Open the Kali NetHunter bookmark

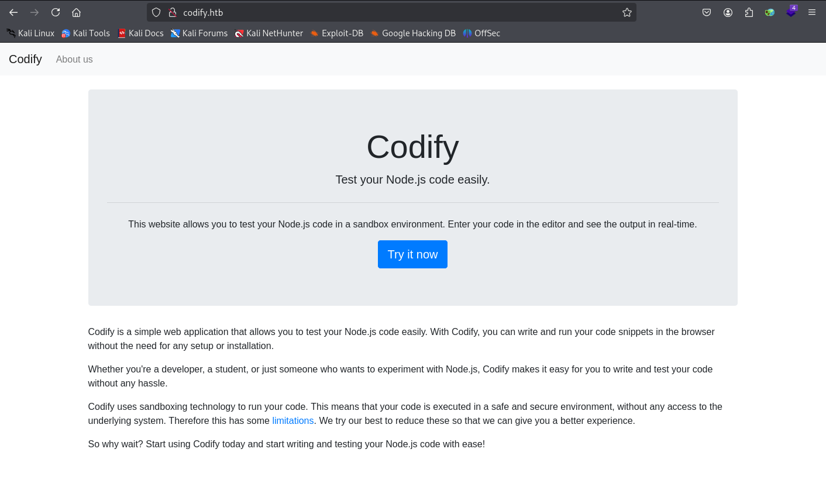pos(269,33)
